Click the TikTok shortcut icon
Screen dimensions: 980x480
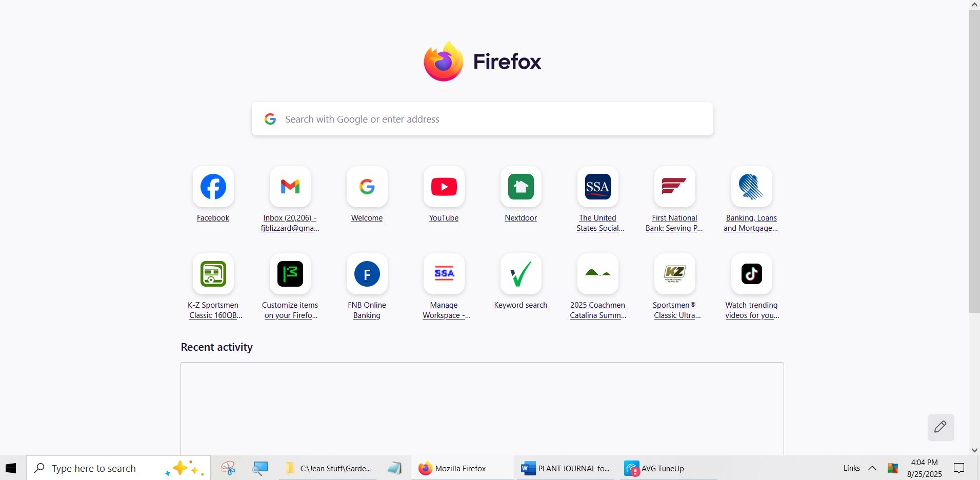tap(752, 274)
